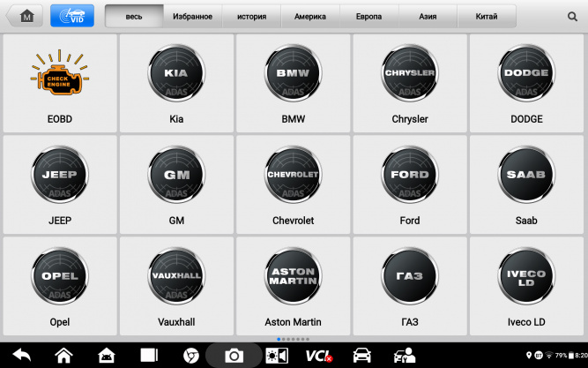Tap the location pin status icon

(x=529, y=356)
